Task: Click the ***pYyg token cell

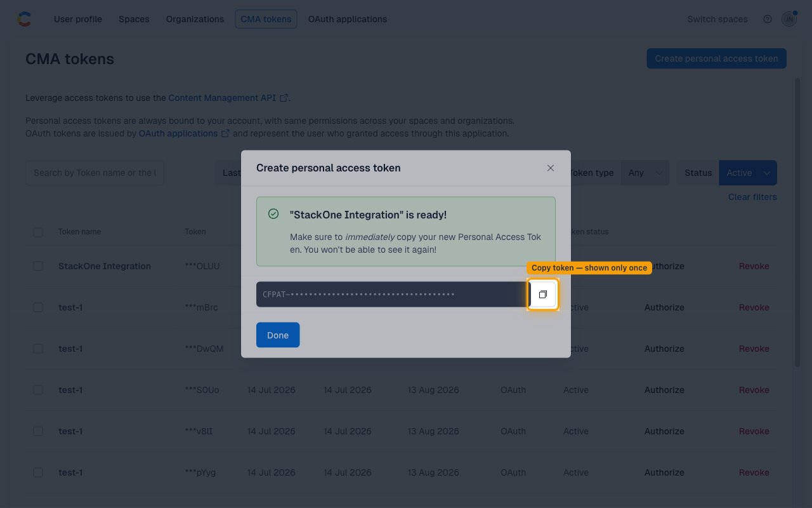Action: (200, 472)
